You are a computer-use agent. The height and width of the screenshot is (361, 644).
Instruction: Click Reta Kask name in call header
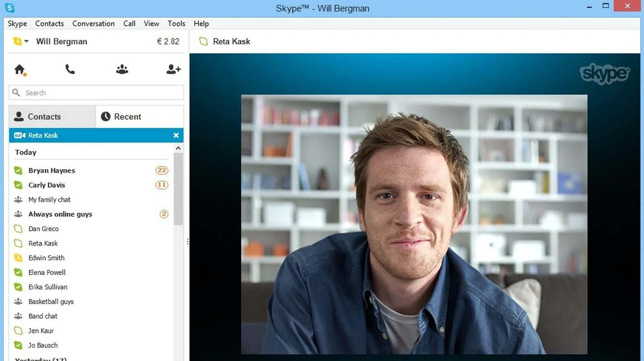pyautogui.click(x=231, y=41)
